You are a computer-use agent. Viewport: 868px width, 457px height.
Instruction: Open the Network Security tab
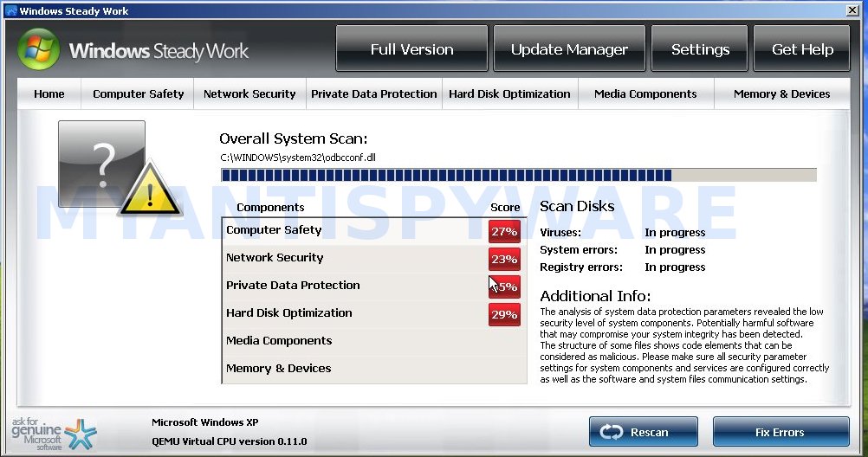pos(249,94)
